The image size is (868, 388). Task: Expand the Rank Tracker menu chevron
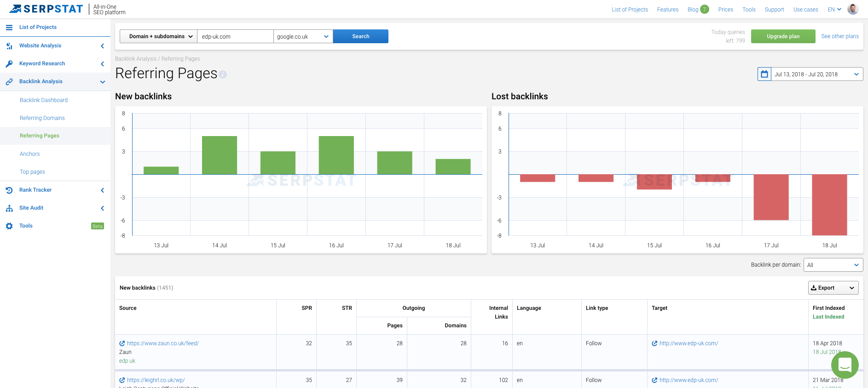tap(102, 190)
